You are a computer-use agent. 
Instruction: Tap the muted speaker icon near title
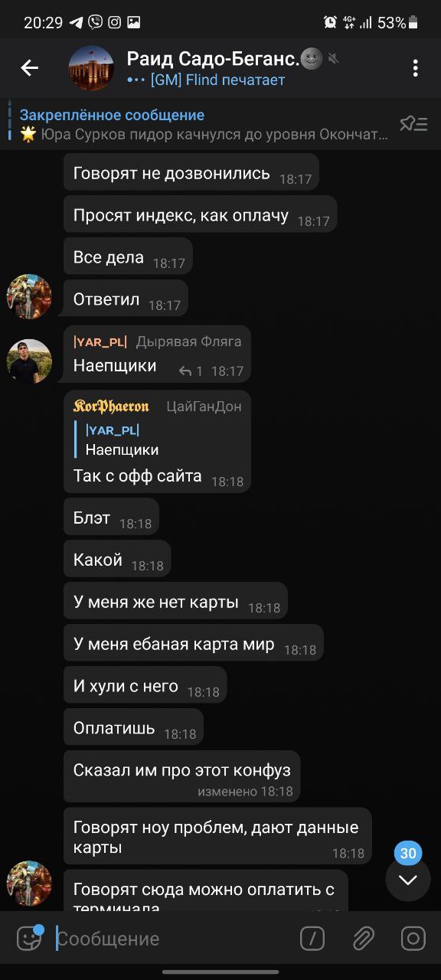coord(333,58)
